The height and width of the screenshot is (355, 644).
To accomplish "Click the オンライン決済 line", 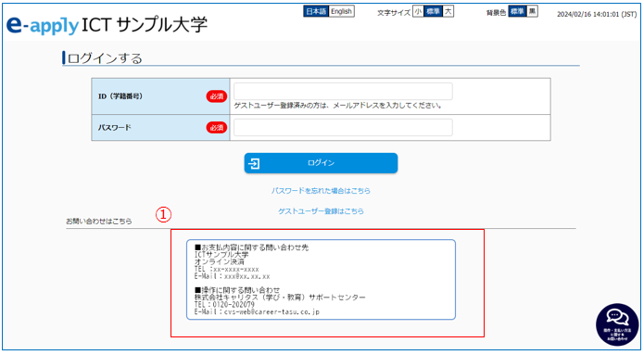I will pyautogui.click(x=220, y=261).
